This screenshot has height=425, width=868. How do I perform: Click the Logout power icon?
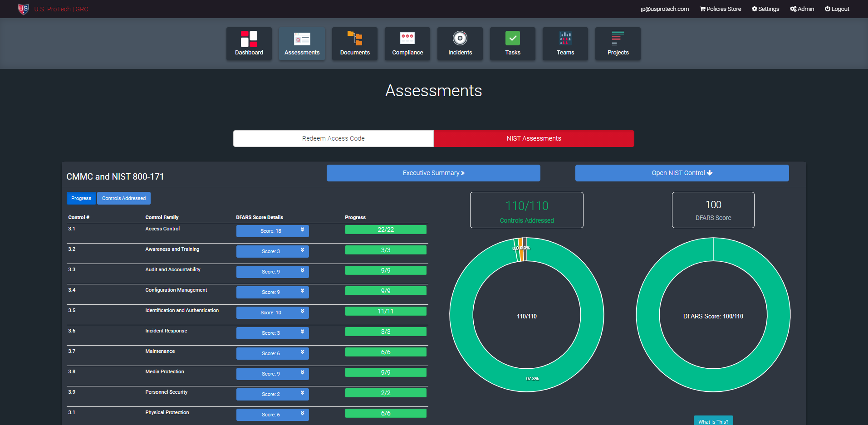pyautogui.click(x=828, y=9)
